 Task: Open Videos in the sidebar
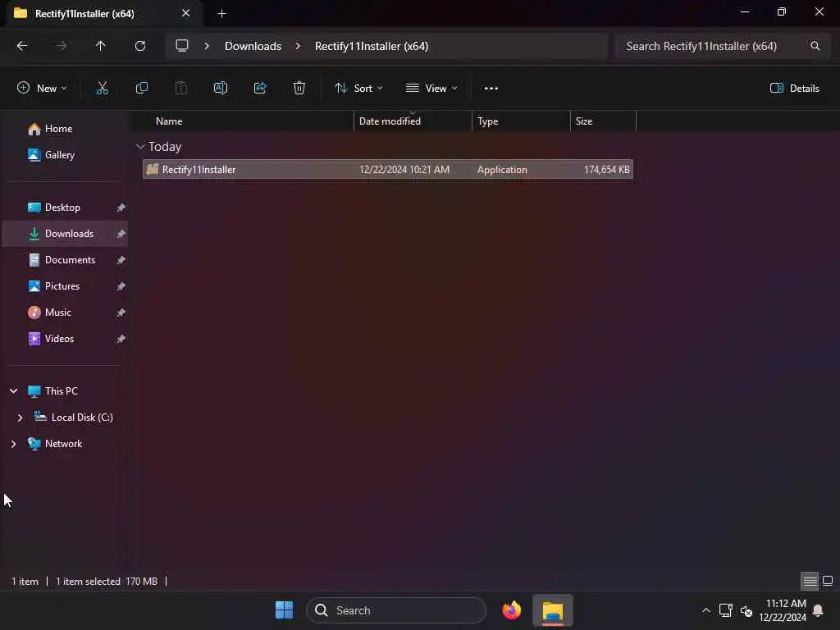pos(64,339)
